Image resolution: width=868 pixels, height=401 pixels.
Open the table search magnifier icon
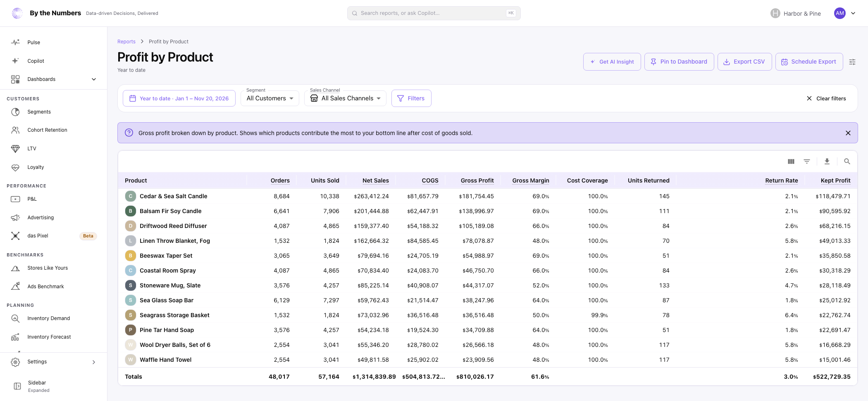[x=847, y=161]
